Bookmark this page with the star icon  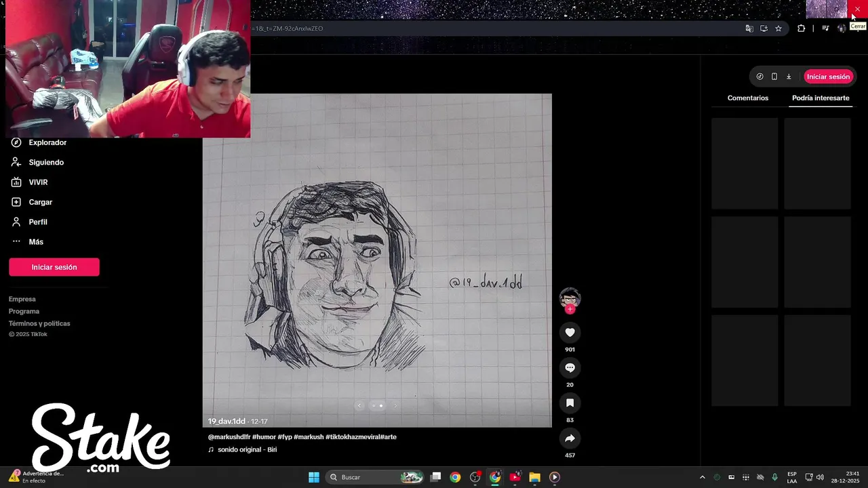(x=778, y=28)
